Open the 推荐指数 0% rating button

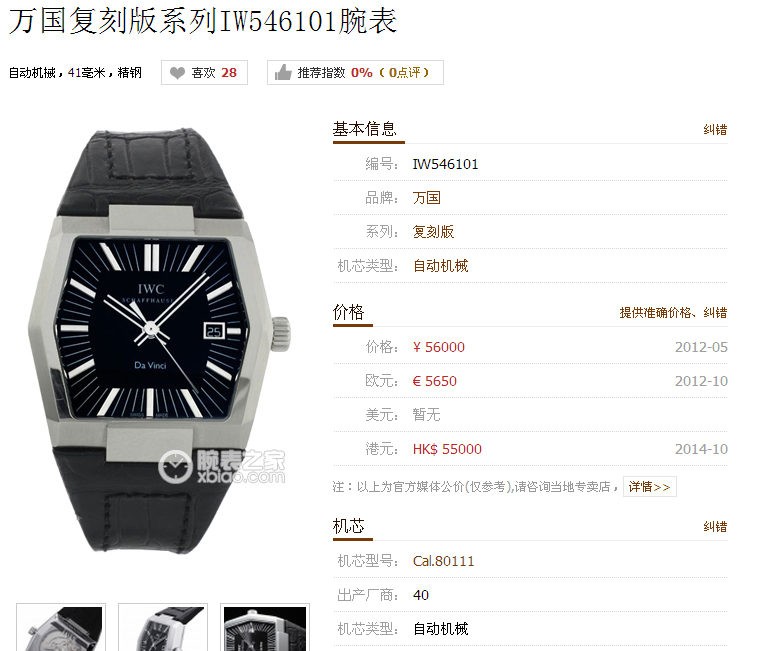pos(355,72)
